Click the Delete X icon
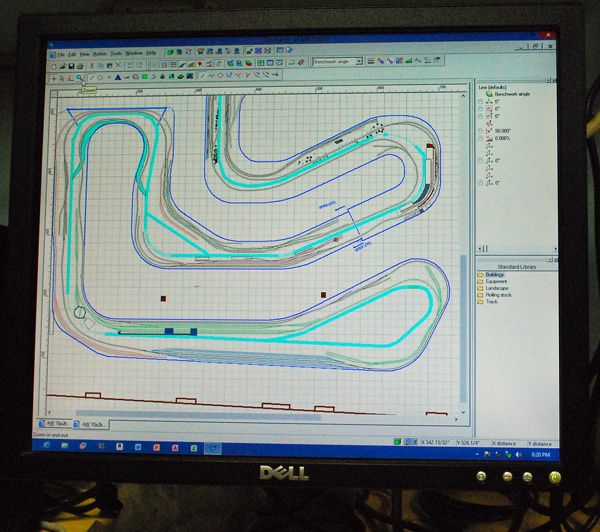 [118, 65]
